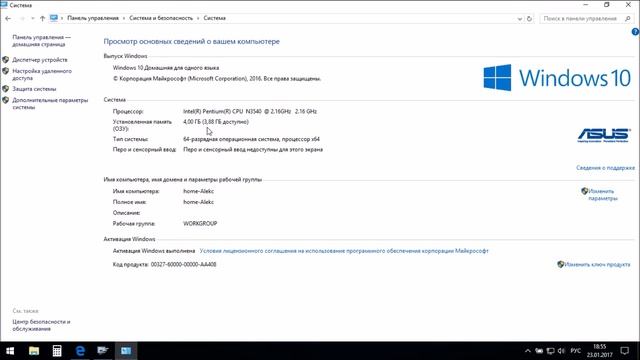Expand the address bar history dropdown

point(520,19)
